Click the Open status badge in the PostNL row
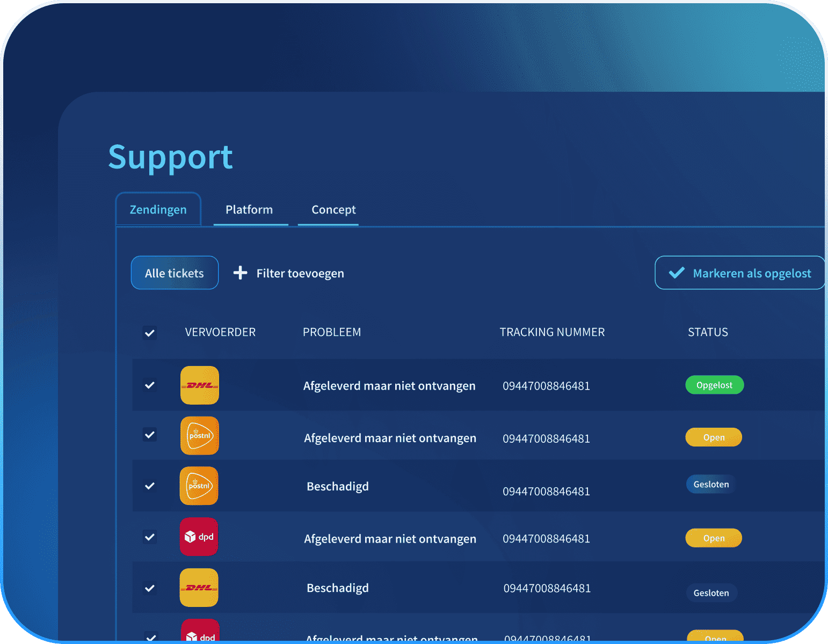The height and width of the screenshot is (644, 828). coord(714,437)
